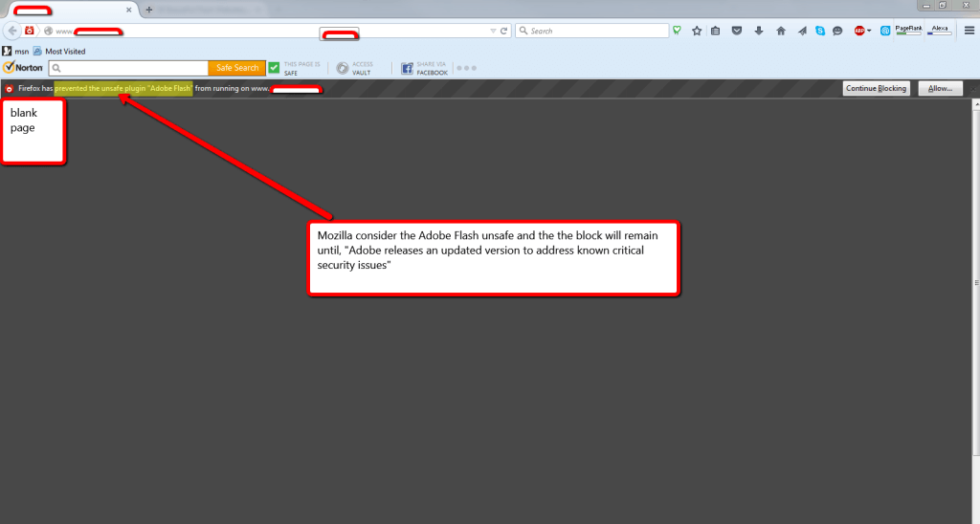Click the Norton logo in the toolbar
980x524 pixels.
pos(23,68)
